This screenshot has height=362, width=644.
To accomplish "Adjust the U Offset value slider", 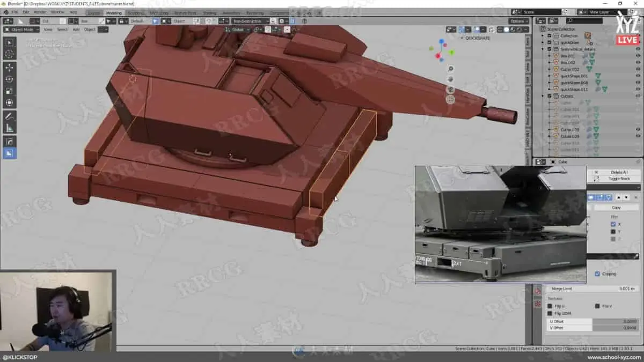I will click(616, 321).
